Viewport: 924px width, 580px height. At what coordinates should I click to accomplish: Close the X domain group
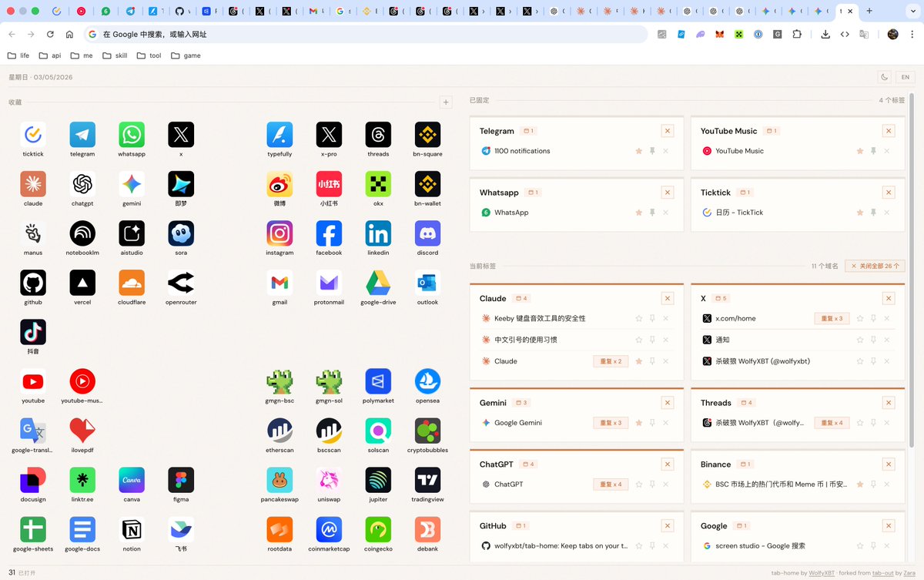889,298
